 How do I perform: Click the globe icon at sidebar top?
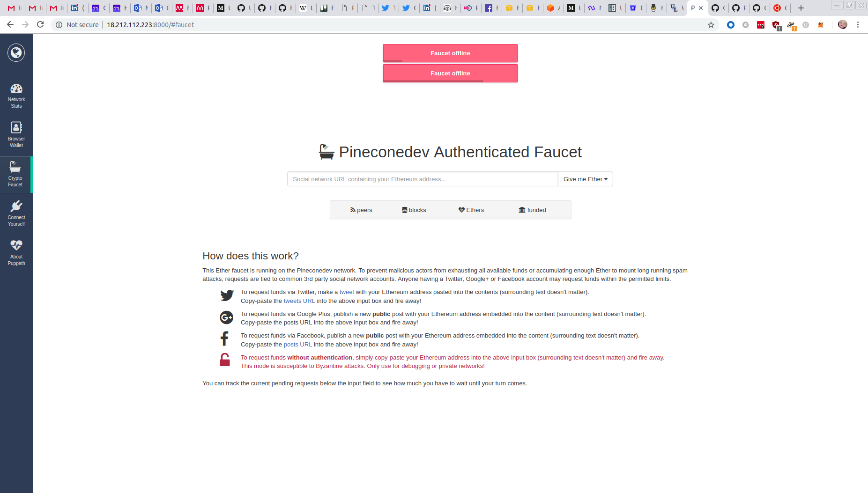pos(16,52)
